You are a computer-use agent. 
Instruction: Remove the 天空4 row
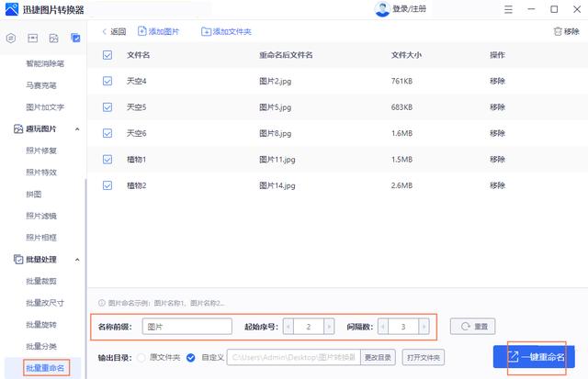coord(497,81)
